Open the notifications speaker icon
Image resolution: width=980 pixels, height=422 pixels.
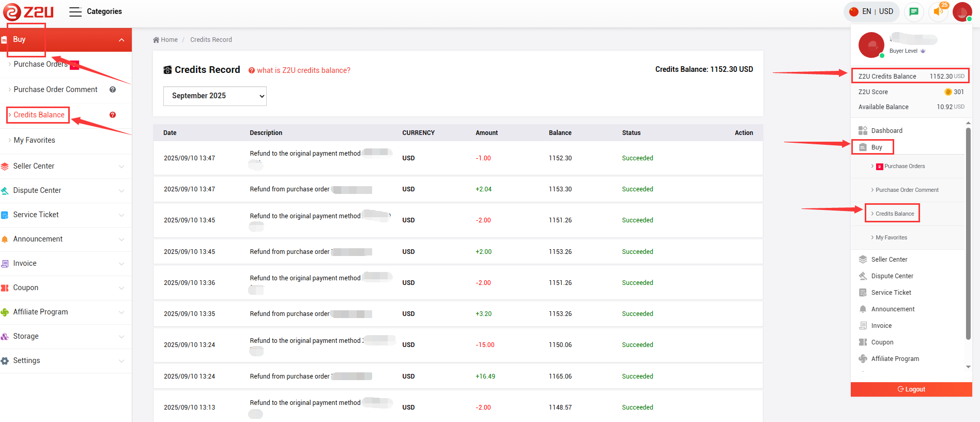pos(938,11)
